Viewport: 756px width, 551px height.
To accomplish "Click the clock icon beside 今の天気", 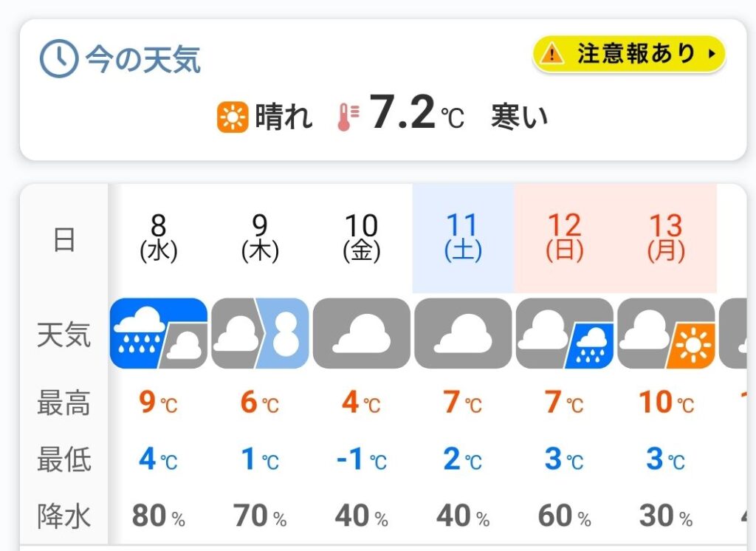I will pyautogui.click(x=58, y=59).
